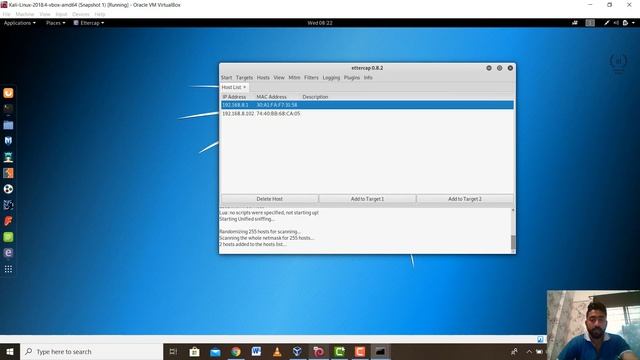
Task: Click '2 hosts added to the hosts list' log line
Action: click(x=253, y=244)
